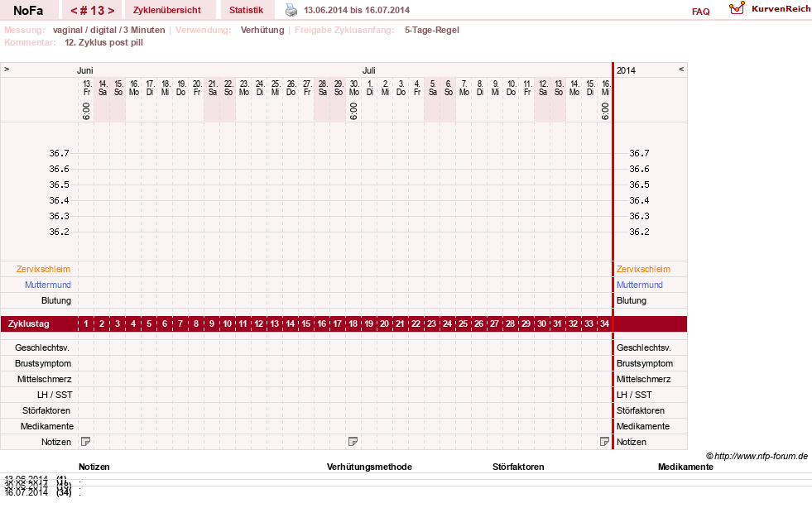Screen dimensions: 812x532
Task: Click the left Blutung row label
Action: (56, 300)
